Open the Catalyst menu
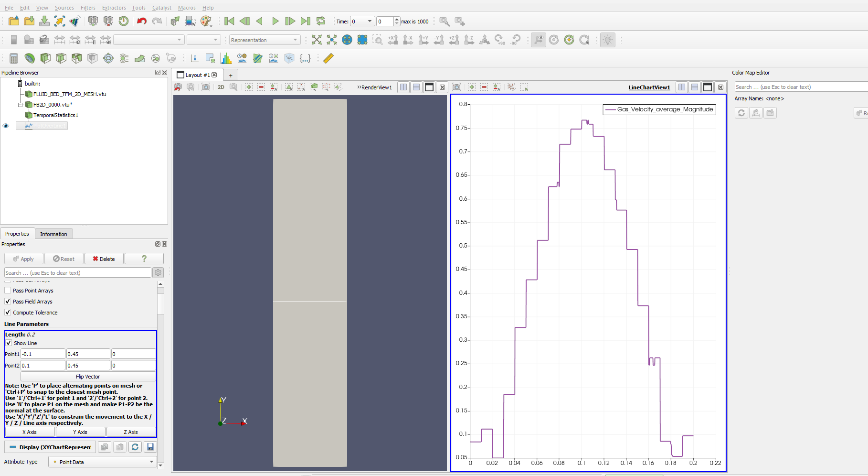Screen dimensions: 868x476 pos(162,8)
